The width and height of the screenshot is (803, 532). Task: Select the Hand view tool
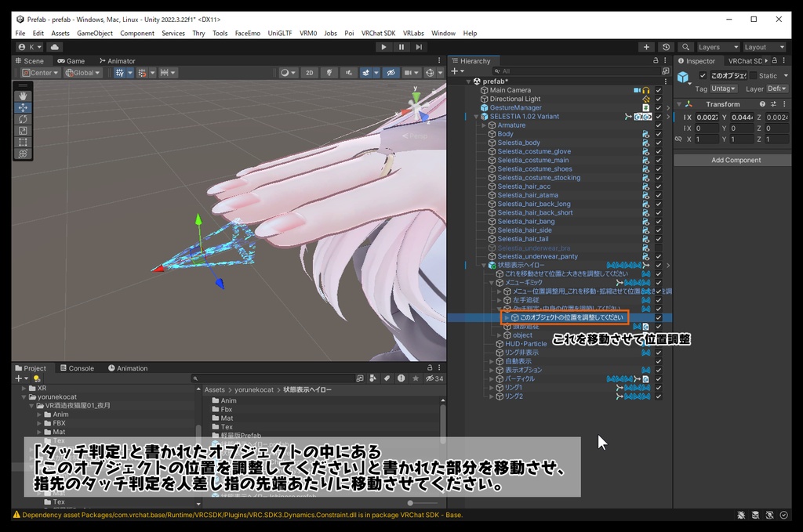point(23,96)
